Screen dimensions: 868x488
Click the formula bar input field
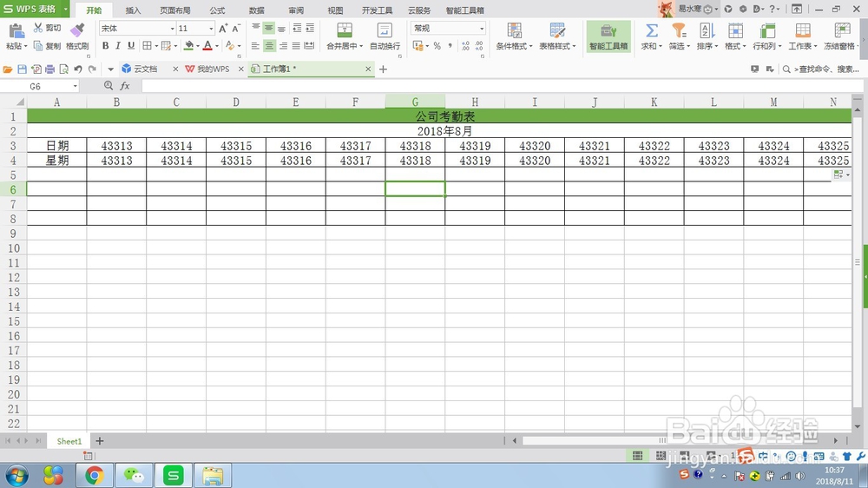[x=501, y=86]
